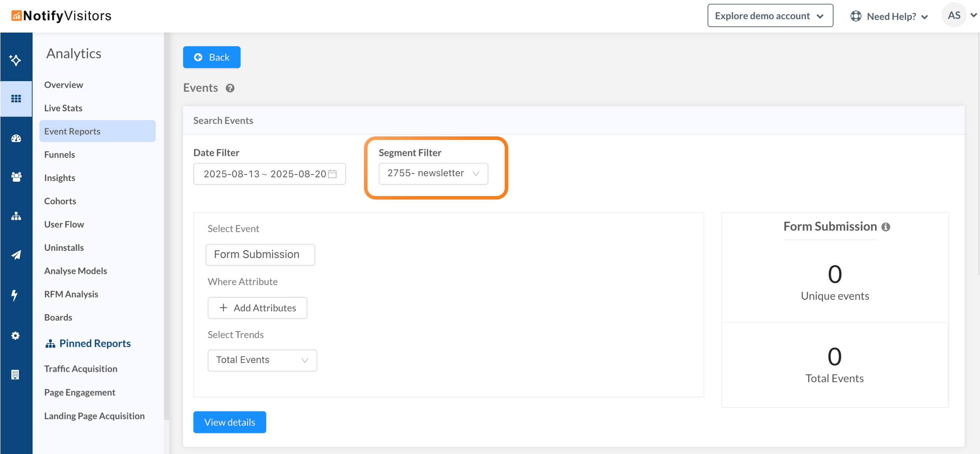This screenshot has width=980, height=454.
Task: Open the Need Help menu
Action: (889, 16)
